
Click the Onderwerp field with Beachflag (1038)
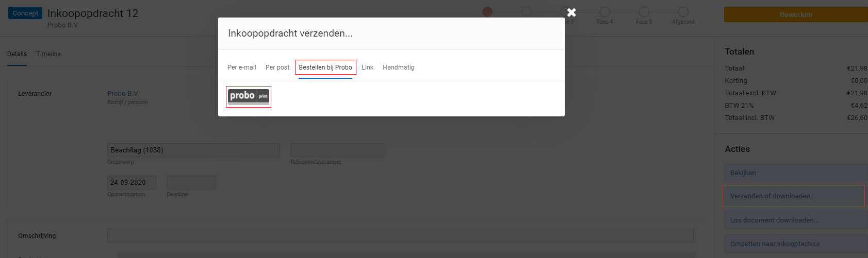tap(193, 150)
